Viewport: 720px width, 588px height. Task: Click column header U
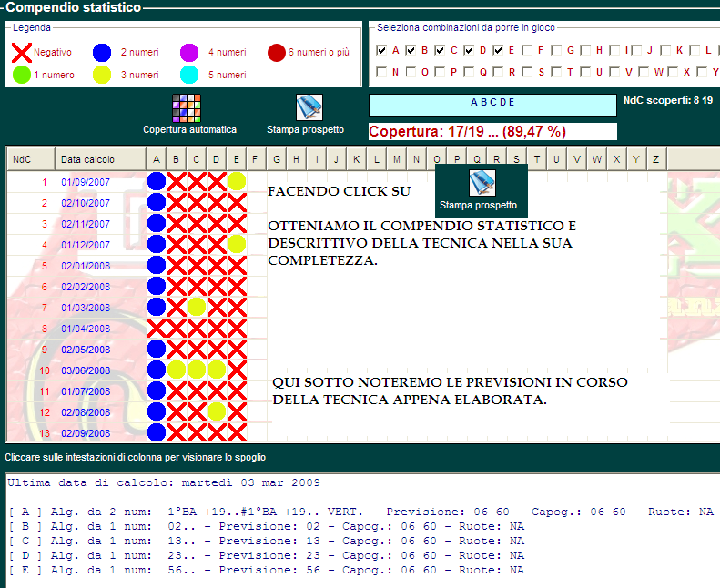556,159
